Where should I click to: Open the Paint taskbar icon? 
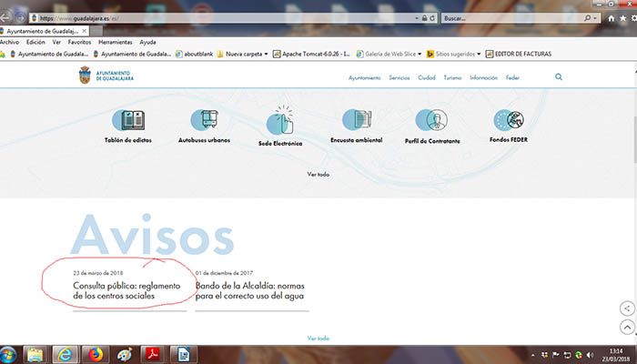(125, 355)
